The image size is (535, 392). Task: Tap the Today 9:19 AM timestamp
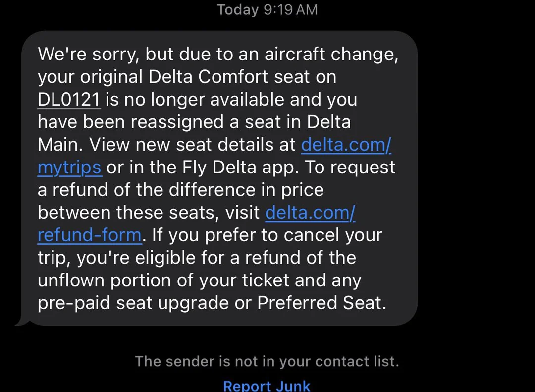click(x=267, y=10)
